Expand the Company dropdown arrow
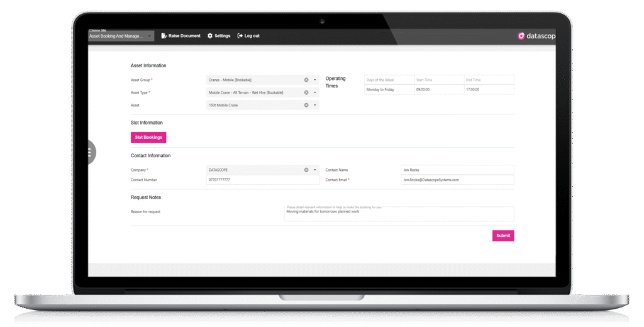Image resolution: width=644 pixels, height=327 pixels. [314, 170]
